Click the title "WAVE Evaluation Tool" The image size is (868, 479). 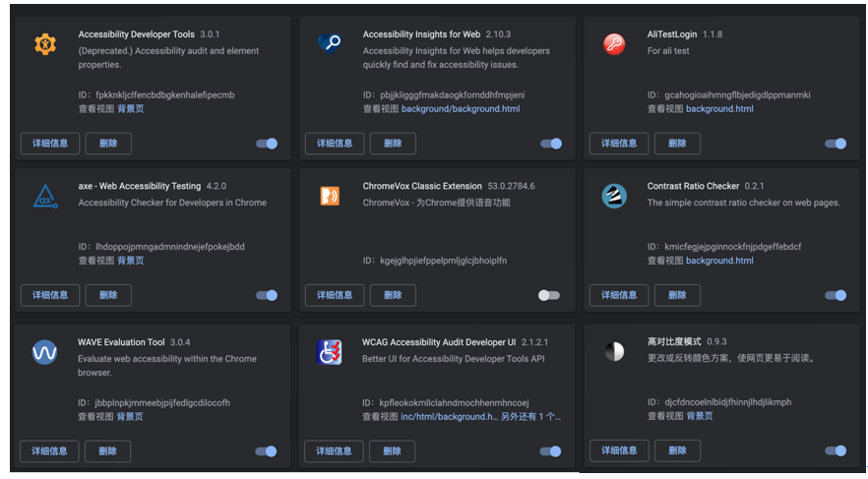coord(121,342)
